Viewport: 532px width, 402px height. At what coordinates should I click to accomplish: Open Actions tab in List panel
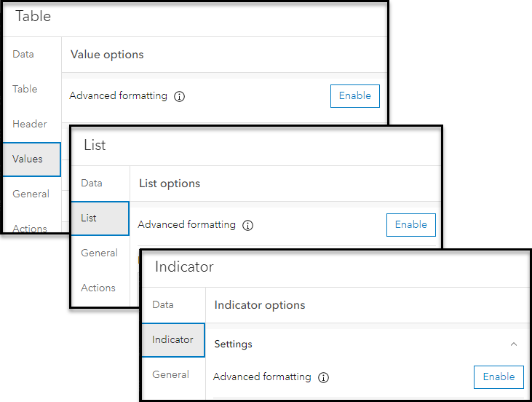click(x=98, y=288)
